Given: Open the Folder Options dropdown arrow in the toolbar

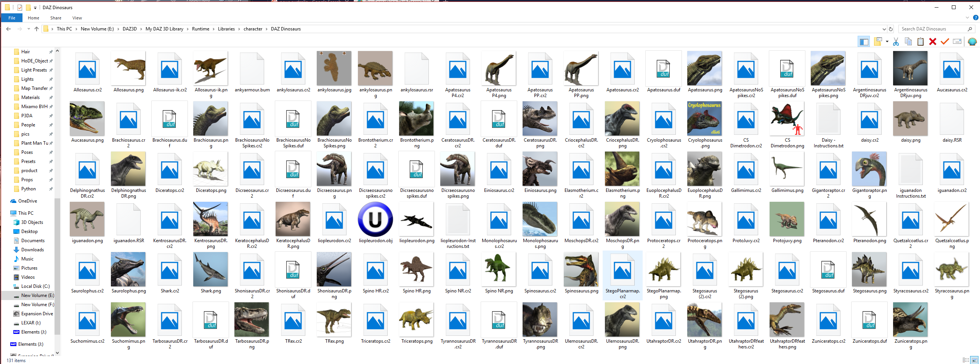Looking at the screenshot, I should click(x=887, y=42).
